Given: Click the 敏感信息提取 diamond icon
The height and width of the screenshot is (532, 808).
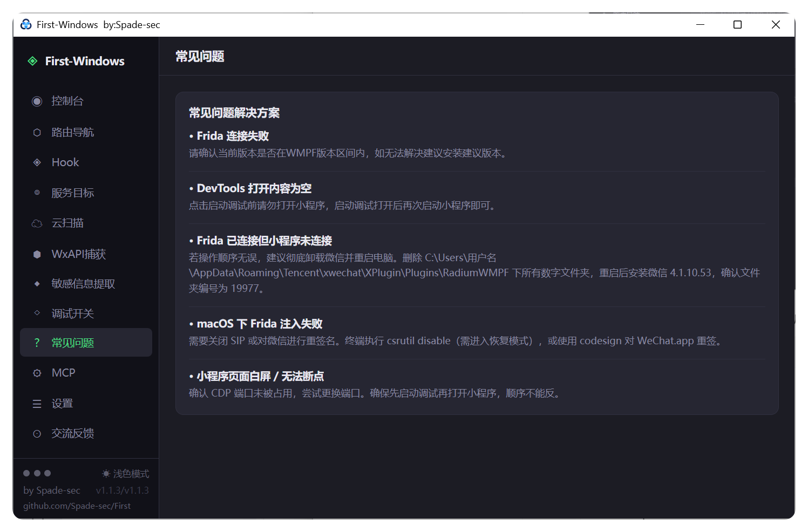Looking at the screenshot, I should pos(37,284).
